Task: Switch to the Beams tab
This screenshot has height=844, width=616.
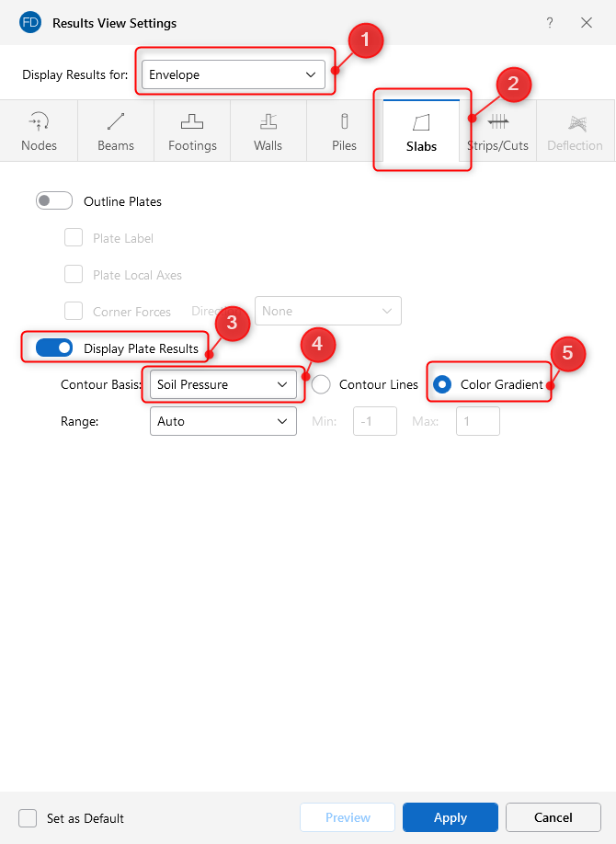Action: coord(116,131)
